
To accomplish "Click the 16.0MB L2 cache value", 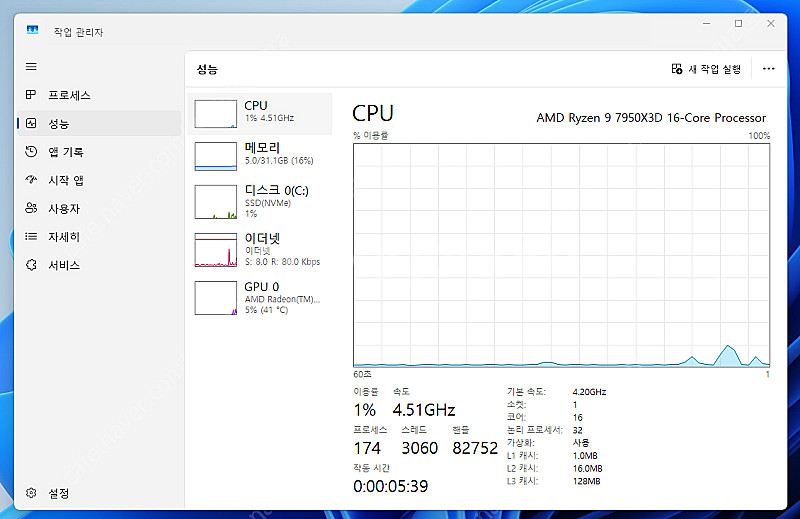I will coord(587,468).
